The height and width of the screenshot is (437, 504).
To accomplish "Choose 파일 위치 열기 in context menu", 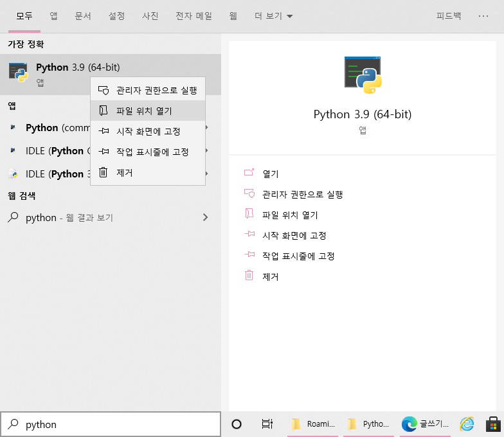I will [x=148, y=111].
